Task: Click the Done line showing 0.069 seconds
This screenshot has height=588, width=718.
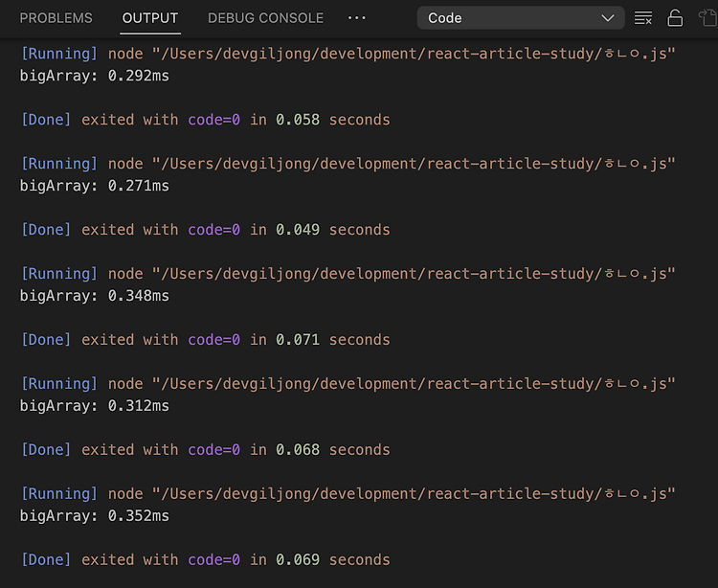Action: point(206,559)
